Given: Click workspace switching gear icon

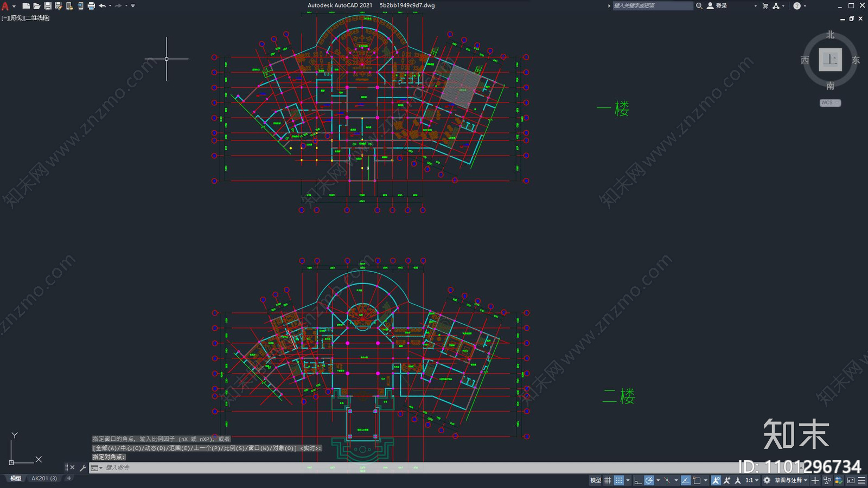Looking at the screenshot, I should [767, 480].
